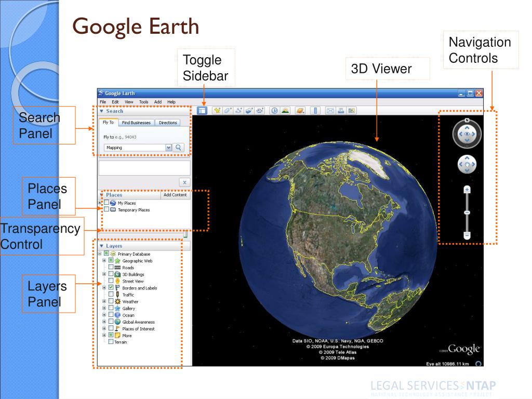
Task: Check the My Places checkbox
Action: [106, 203]
